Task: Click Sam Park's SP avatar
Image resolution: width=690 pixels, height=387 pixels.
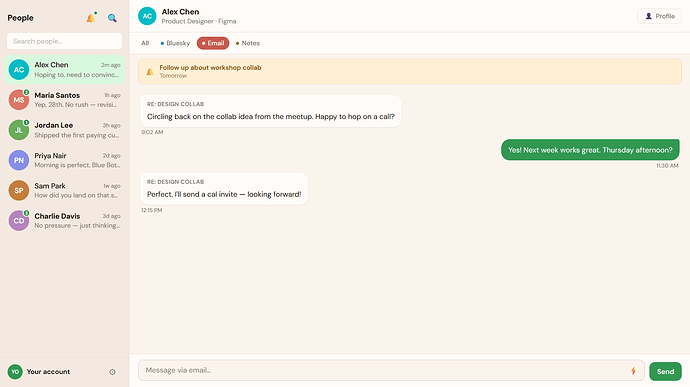Action: coord(18,190)
